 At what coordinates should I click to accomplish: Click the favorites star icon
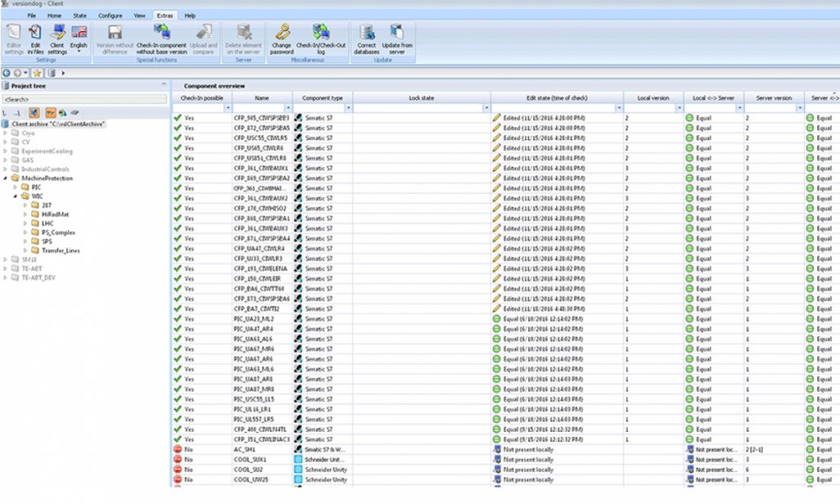(x=37, y=73)
